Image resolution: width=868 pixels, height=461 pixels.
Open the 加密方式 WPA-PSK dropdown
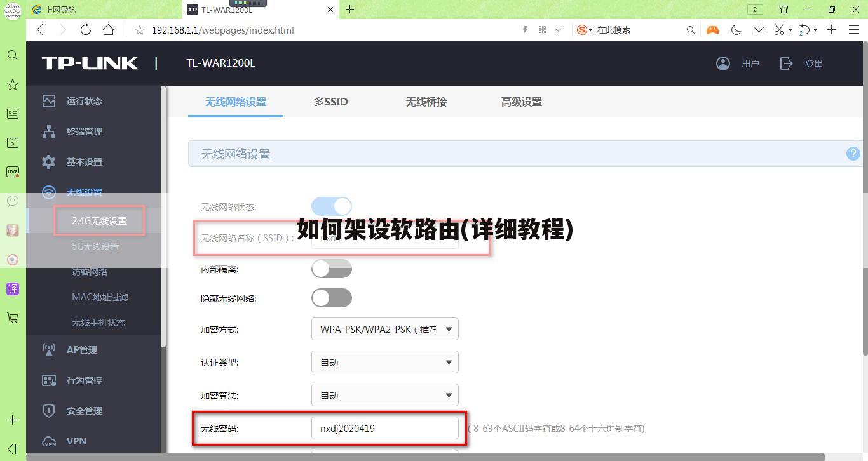pos(384,329)
